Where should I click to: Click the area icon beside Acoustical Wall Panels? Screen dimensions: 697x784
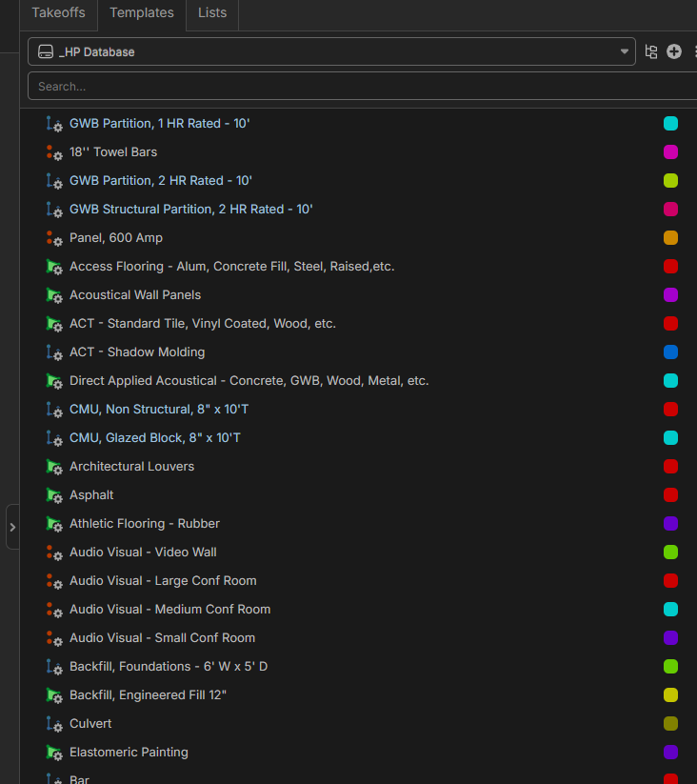coord(54,295)
